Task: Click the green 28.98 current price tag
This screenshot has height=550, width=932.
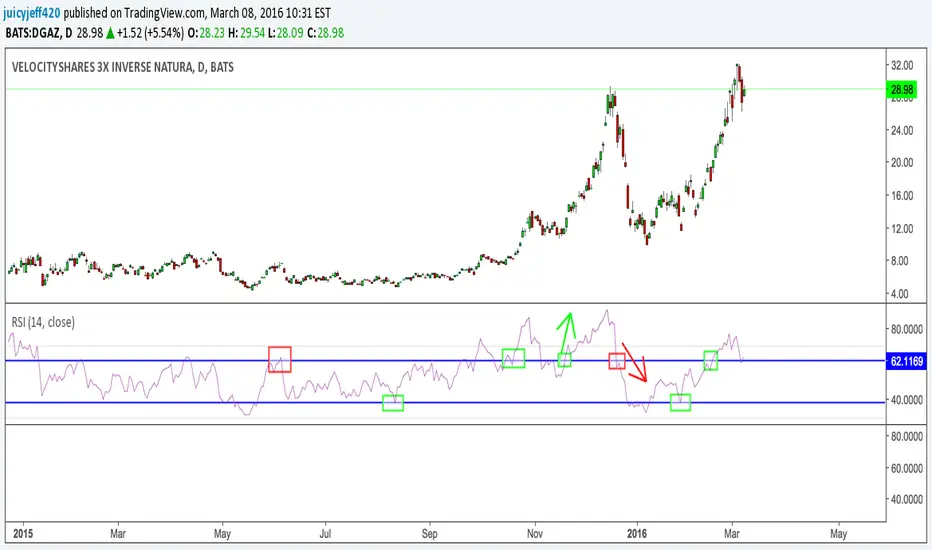Action: tap(902, 90)
